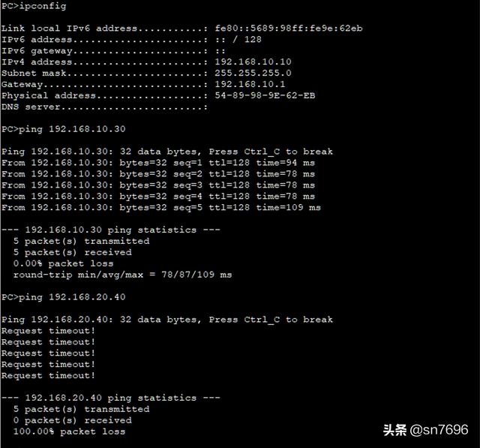This screenshot has width=480, height=448.
Task: Click the 100.00% packet loss line
Action: 69,431
